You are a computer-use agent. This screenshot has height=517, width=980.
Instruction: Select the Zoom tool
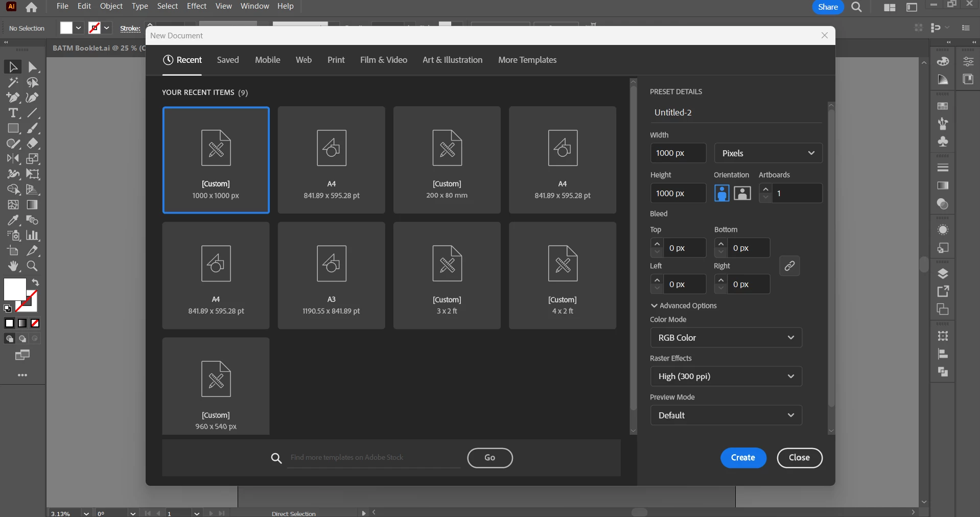point(33,266)
